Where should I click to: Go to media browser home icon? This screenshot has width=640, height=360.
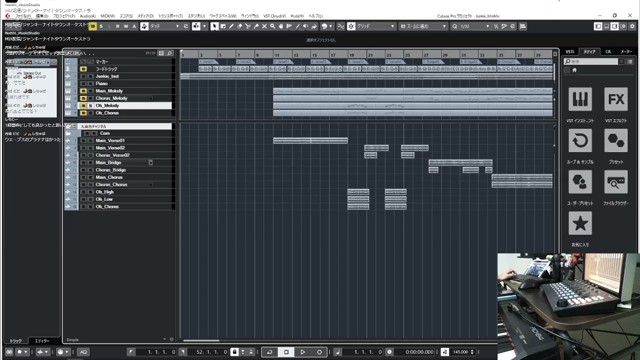pyautogui.click(x=574, y=70)
